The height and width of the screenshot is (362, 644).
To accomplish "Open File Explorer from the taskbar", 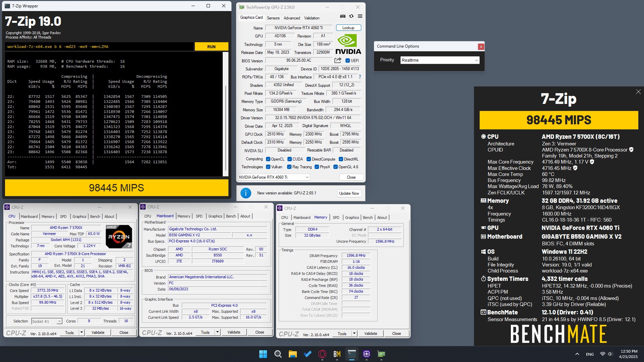I will tap(292, 354).
